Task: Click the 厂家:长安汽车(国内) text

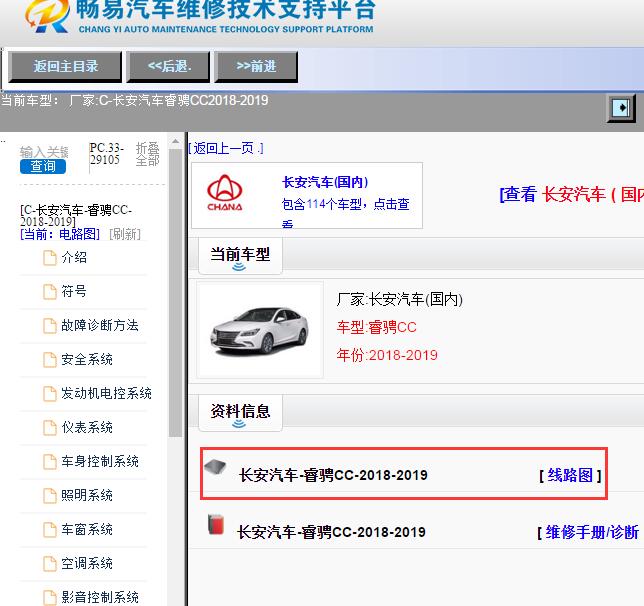Action: click(x=400, y=300)
